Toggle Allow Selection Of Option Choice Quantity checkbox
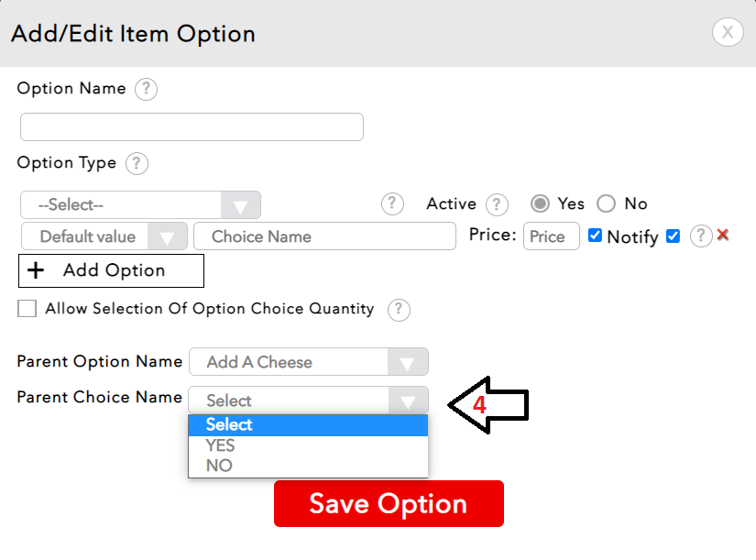This screenshot has width=756, height=560. tap(27, 309)
